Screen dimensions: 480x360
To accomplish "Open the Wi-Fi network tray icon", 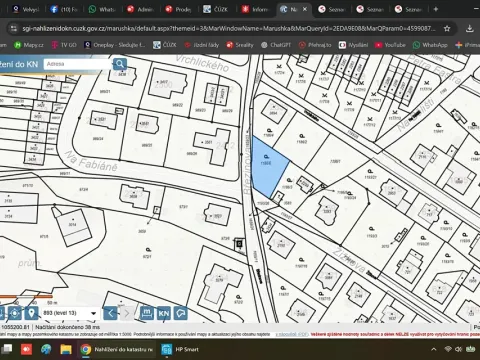I will [448, 349].
